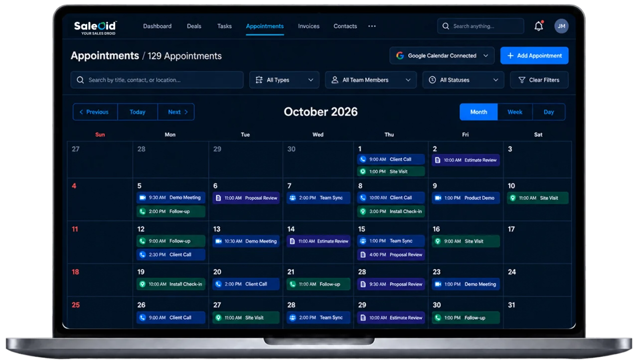
Task: Go to the Dashboard tab
Action: tap(157, 26)
